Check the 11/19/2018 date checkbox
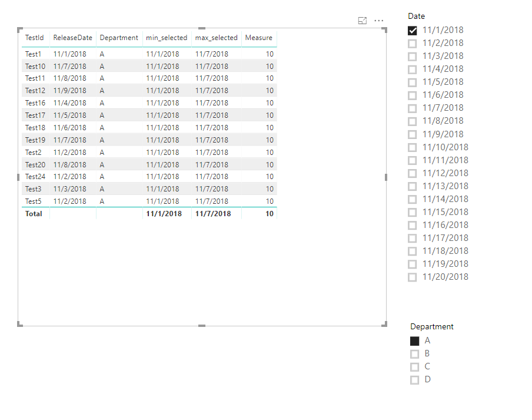The width and height of the screenshot is (532, 420). (x=412, y=264)
